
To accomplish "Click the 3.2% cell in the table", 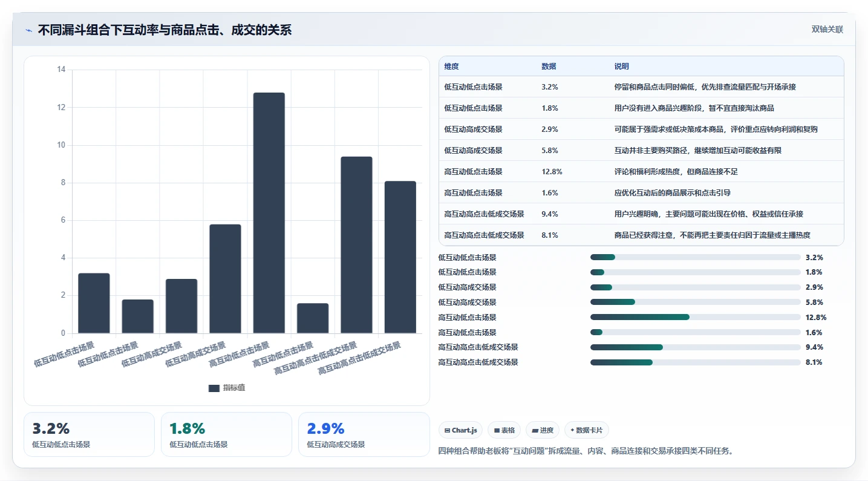I will coord(550,87).
